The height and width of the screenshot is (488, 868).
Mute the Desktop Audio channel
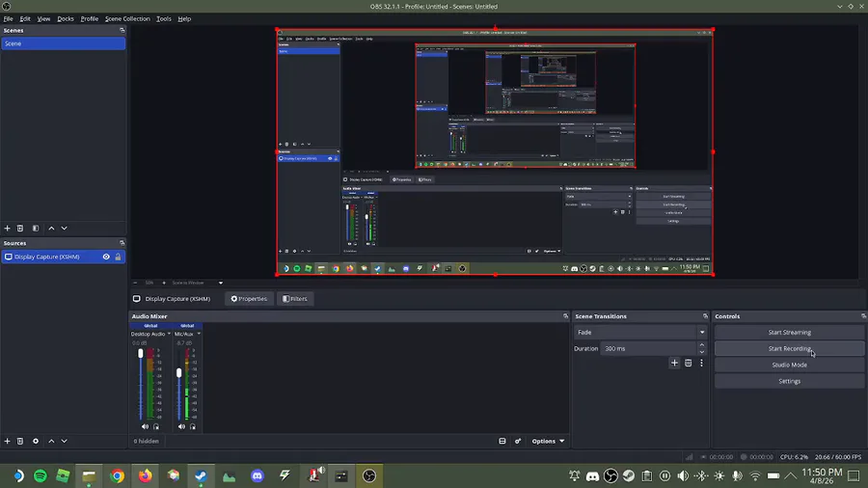[145, 426]
